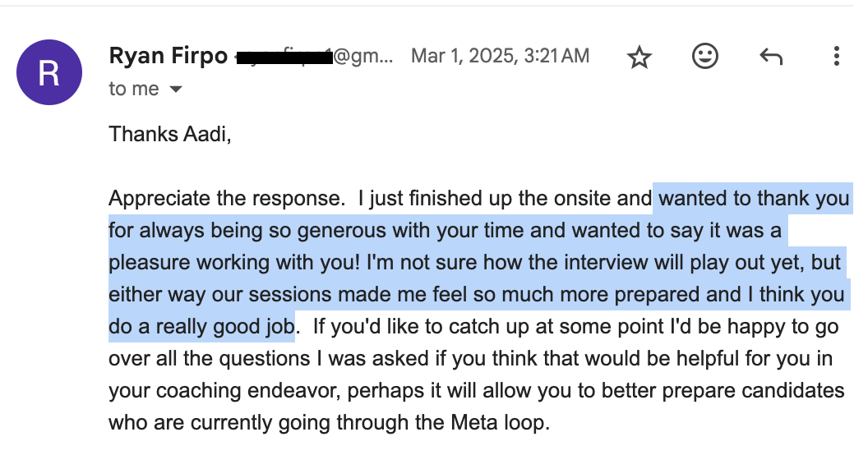Click highlighted phrase "wanted to thank you"
This screenshot has width=868, height=455.
click(x=754, y=199)
